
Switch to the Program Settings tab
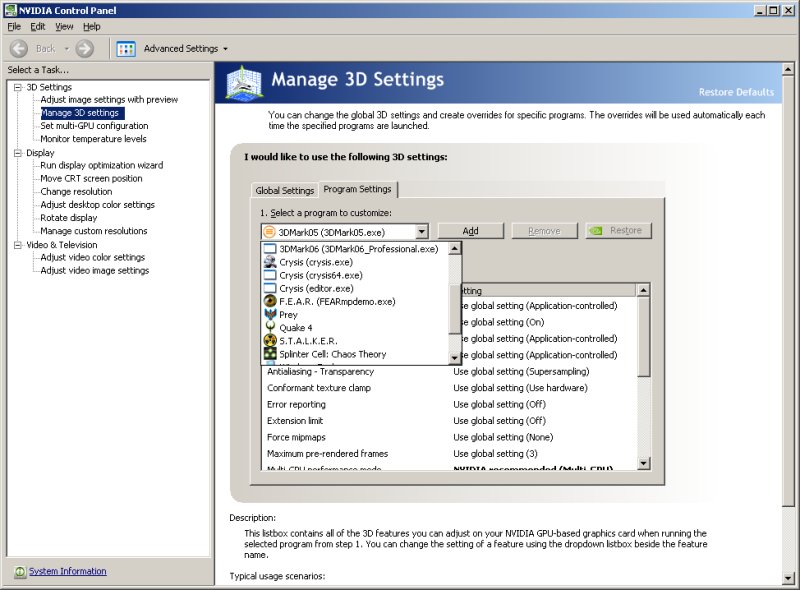(358, 189)
